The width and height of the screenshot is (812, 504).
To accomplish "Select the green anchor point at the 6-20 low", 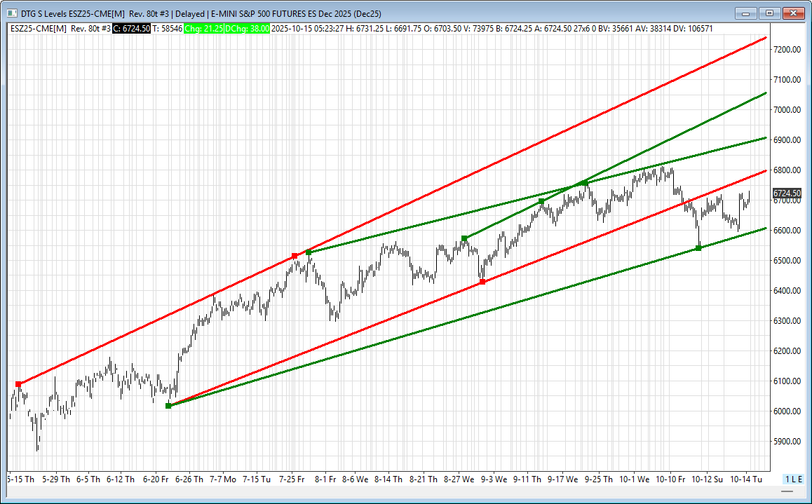I will [x=168, y=406].
